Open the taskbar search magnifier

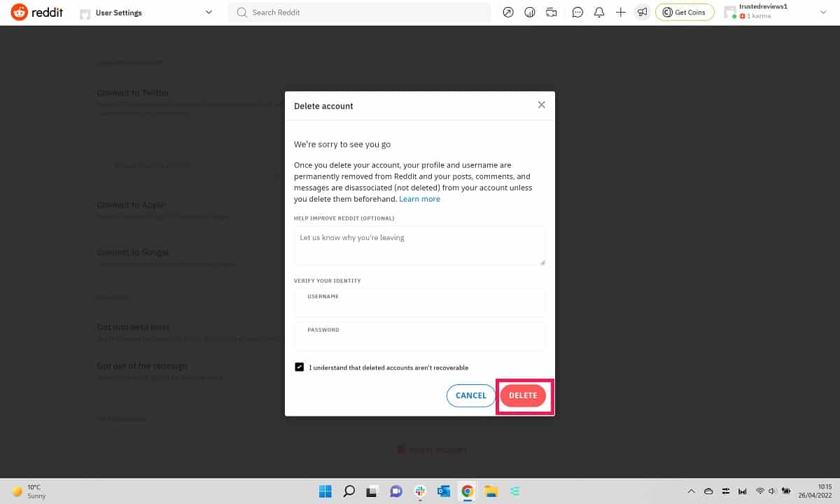[349, 491]
